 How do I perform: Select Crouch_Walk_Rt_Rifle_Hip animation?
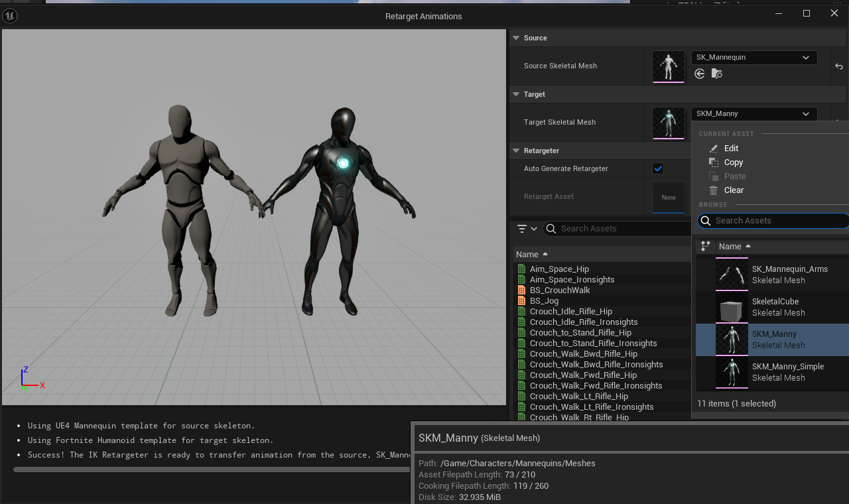click(x=579, y=417)
